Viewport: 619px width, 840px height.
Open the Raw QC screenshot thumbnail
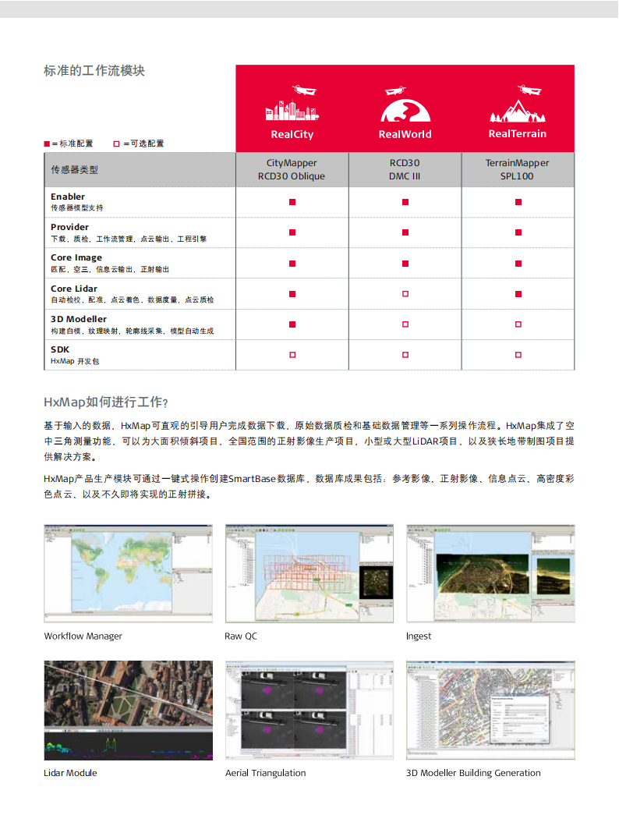click(309, 573)
